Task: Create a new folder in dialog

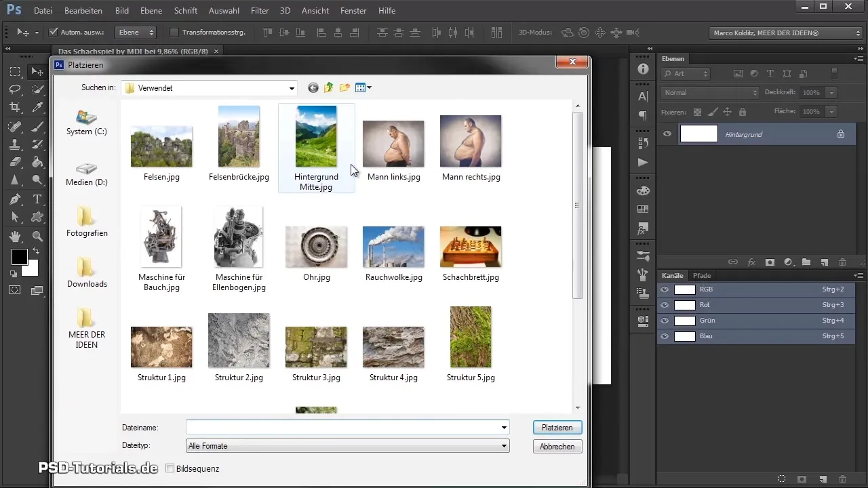Action: click(x=345, y=87)
